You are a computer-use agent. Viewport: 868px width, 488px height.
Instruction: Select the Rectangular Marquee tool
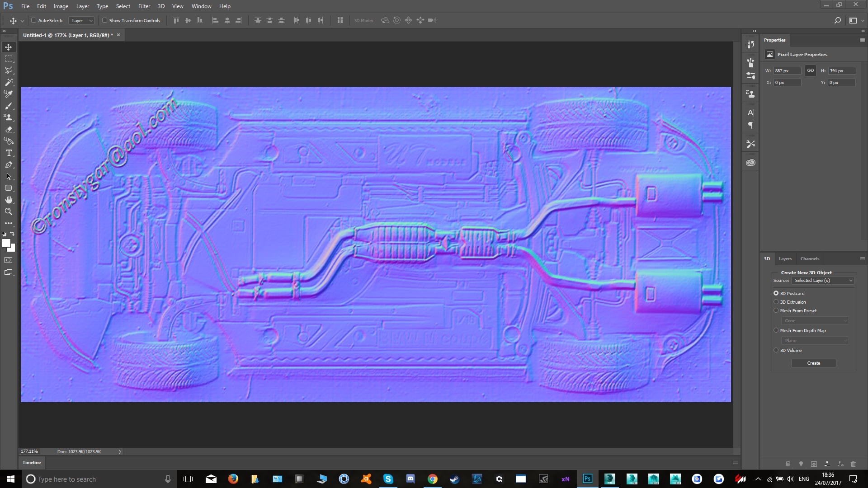click(x=9, y=59)
